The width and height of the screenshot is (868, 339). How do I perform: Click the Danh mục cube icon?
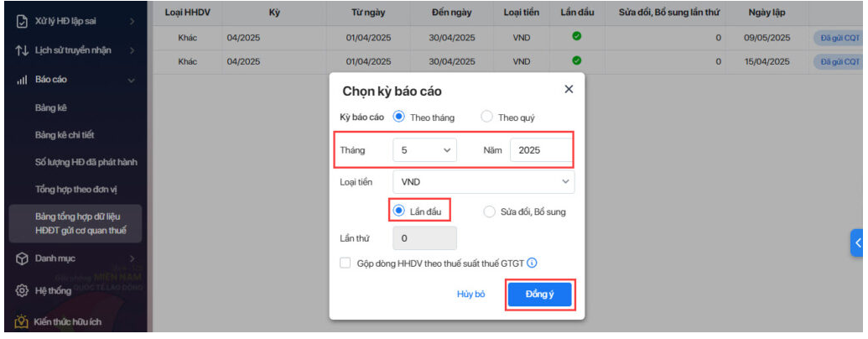(x=22, y=258)
